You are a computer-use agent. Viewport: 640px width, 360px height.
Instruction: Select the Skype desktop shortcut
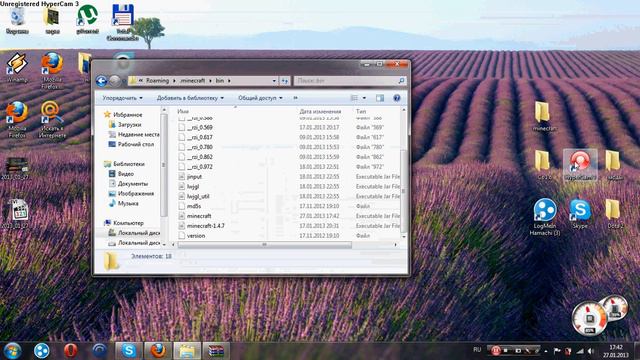(x=580, y=214)
